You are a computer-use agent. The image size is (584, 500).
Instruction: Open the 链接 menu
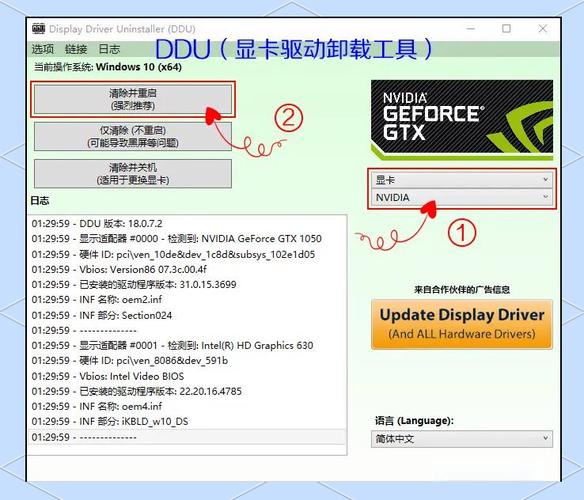76,49
